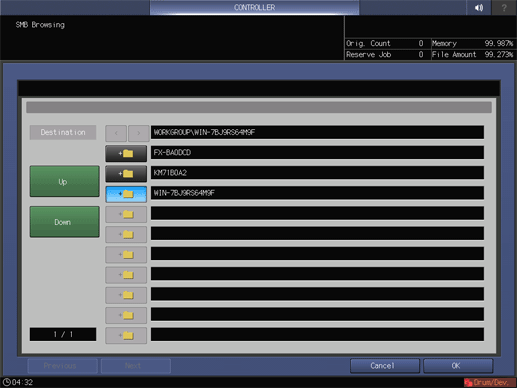This screenshot has height=388, width=517.
Task: Cancel the SMB browsing dialog
Action: tap(385, 366)
